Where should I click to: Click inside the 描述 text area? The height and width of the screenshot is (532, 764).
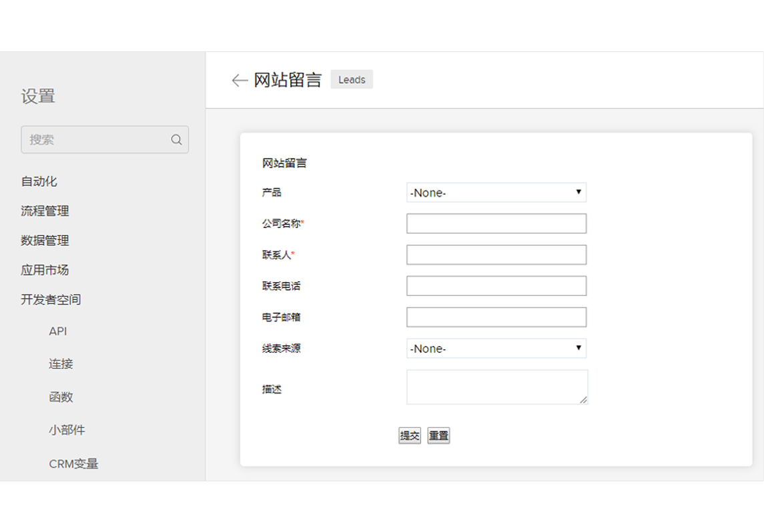tap(496, 387)
